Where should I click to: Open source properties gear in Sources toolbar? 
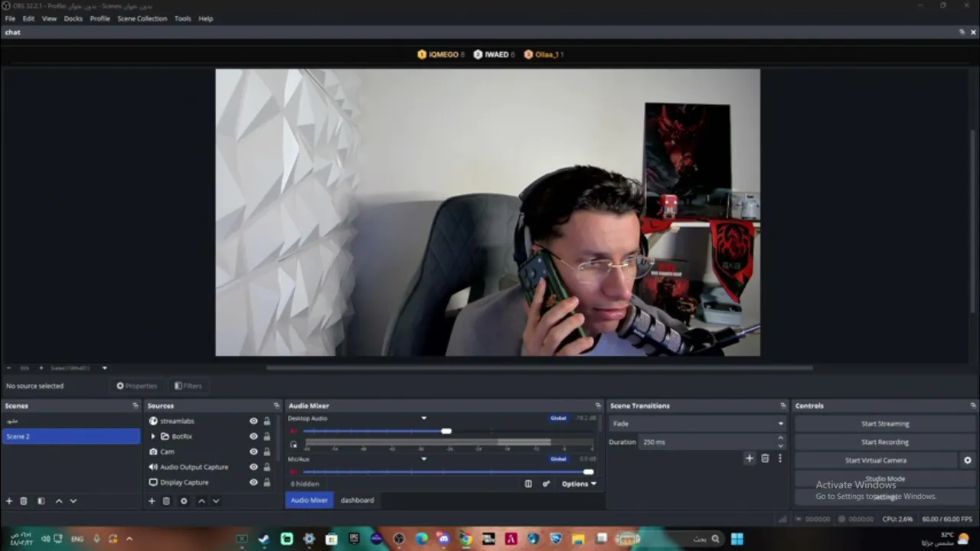184,501
